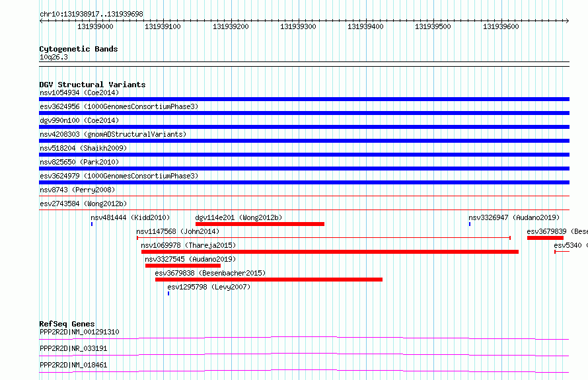Click the red bar of esv3679838
Image resolution: width=588 pixels, height=380 pixels.
coord(269,280)
